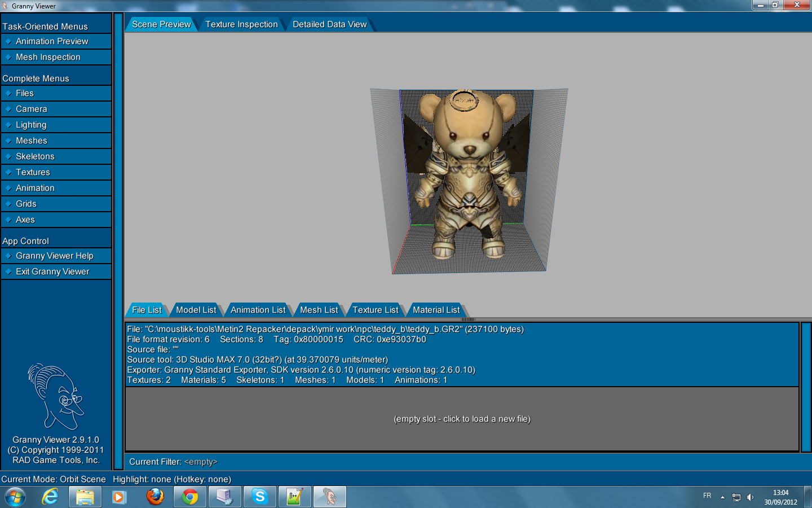Click the 'Meshes: 1' count
The height and width of the screenshot is (508, 812).
(x=315, y=380)
